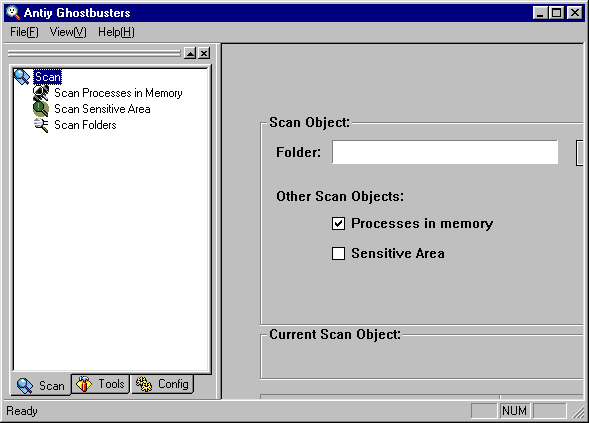The image size is (589, 423).
Task: Click the gears icon on Config tab
Action: [143, 384]
